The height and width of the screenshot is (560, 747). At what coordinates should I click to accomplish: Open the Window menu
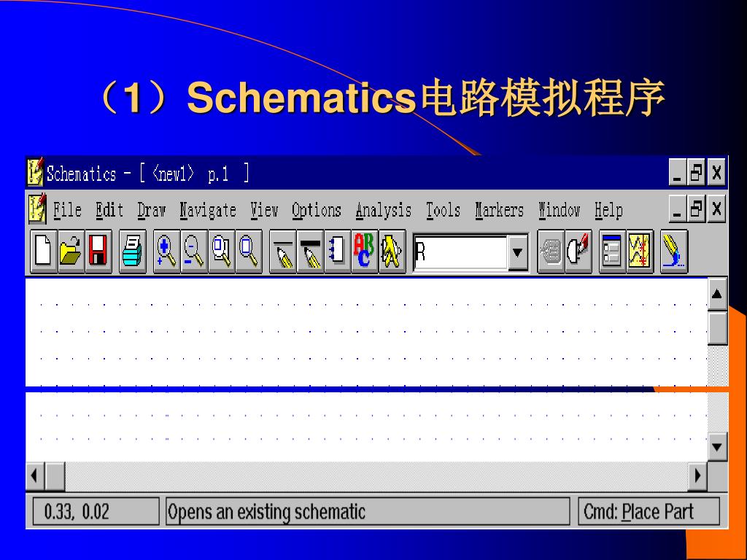pyautogui.click(x=560, y=209)
